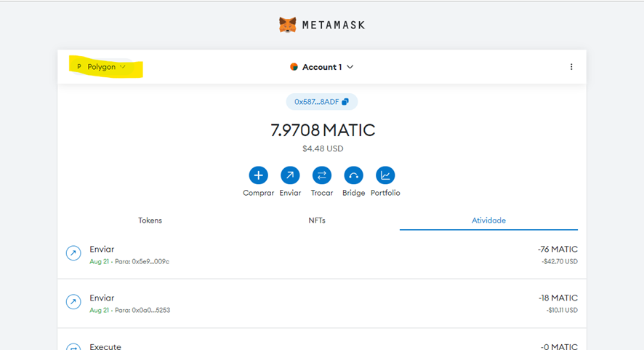This screenshot has width=644, height=350.
Task: Click the send icon for 0x0a0...5253 transaction
Action: point(73,302)
